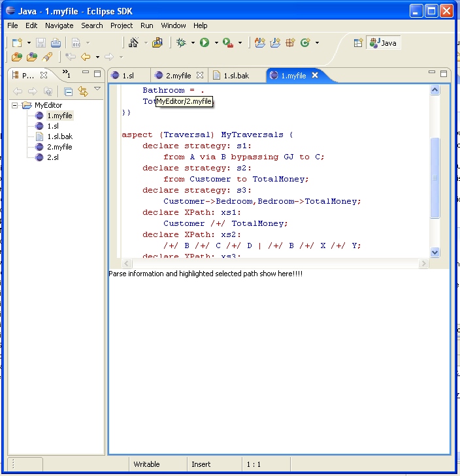Minimize the Package Explorer view
The width and height of the screenshot is (460, 476).
[x=85, y=74]
